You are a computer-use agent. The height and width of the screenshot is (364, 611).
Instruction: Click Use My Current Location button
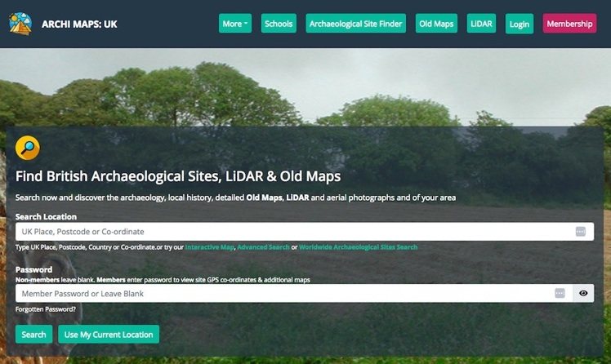coord(109,335)
